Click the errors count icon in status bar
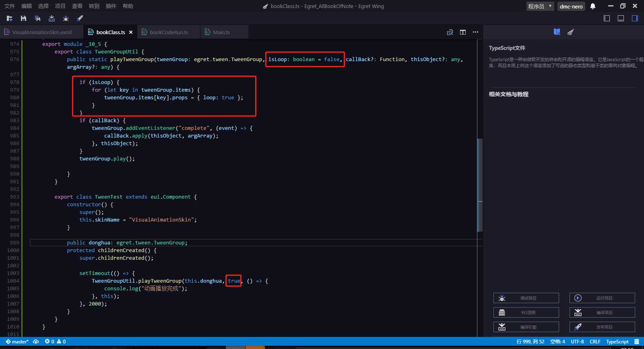Viewport: 644px width, 349px height. (50, 342)
